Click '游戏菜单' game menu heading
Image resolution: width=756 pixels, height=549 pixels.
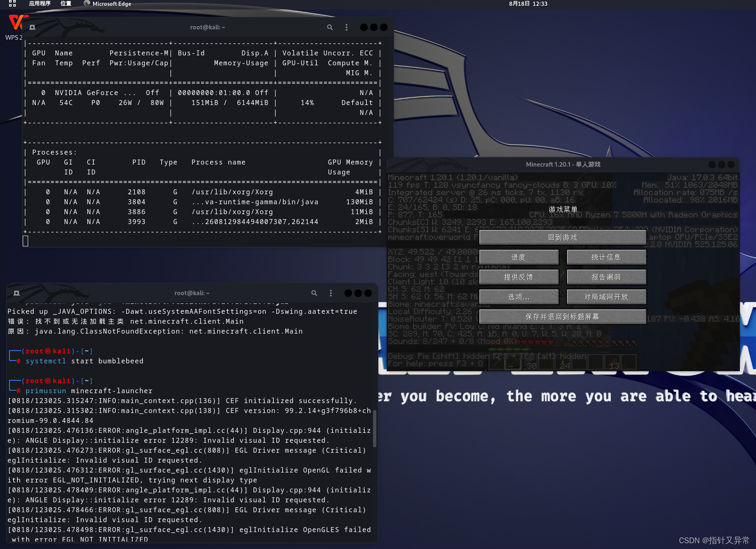563,209
